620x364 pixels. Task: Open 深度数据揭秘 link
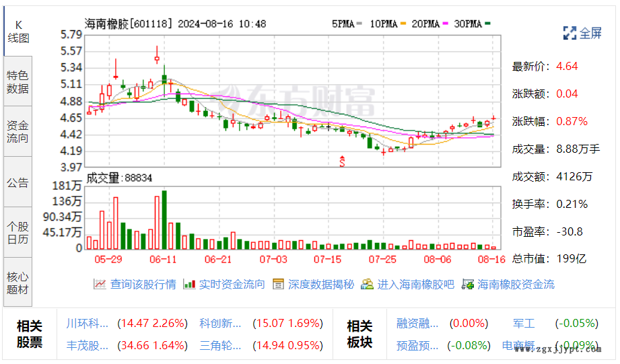tap(320, 284)
